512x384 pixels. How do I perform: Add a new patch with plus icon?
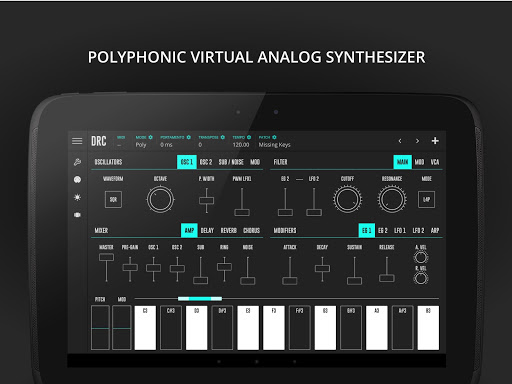click(435, 141)
